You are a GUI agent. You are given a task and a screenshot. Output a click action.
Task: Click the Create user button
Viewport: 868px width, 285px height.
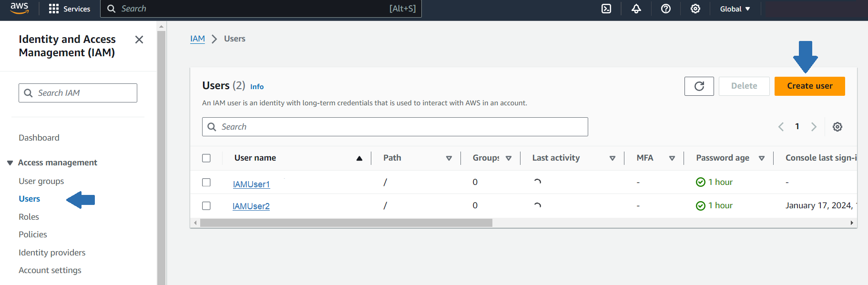tap(810, 86)
